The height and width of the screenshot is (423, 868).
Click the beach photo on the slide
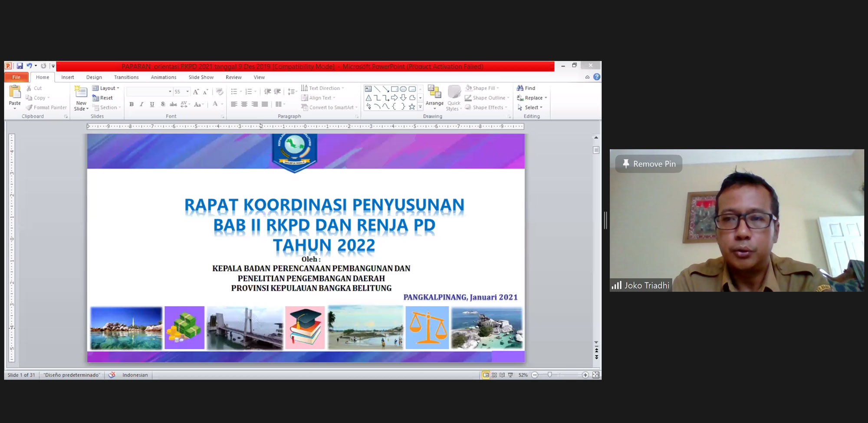pyautogui.click(x=365, y=327)
